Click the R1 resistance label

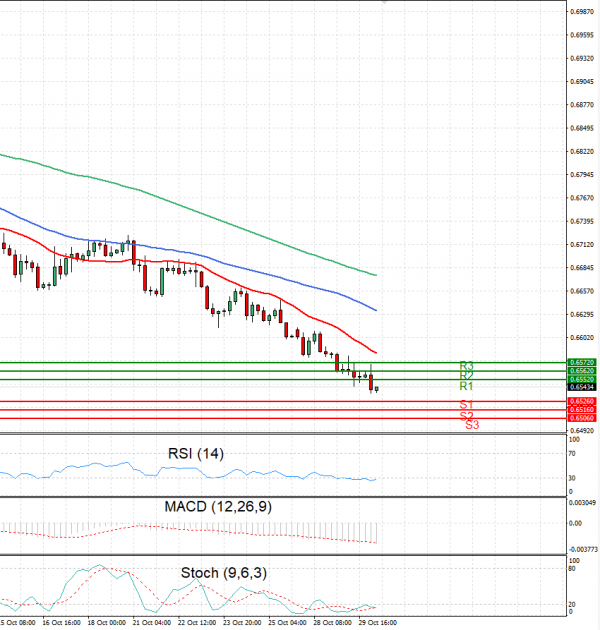pyautogui.click(x=466, y=386)
